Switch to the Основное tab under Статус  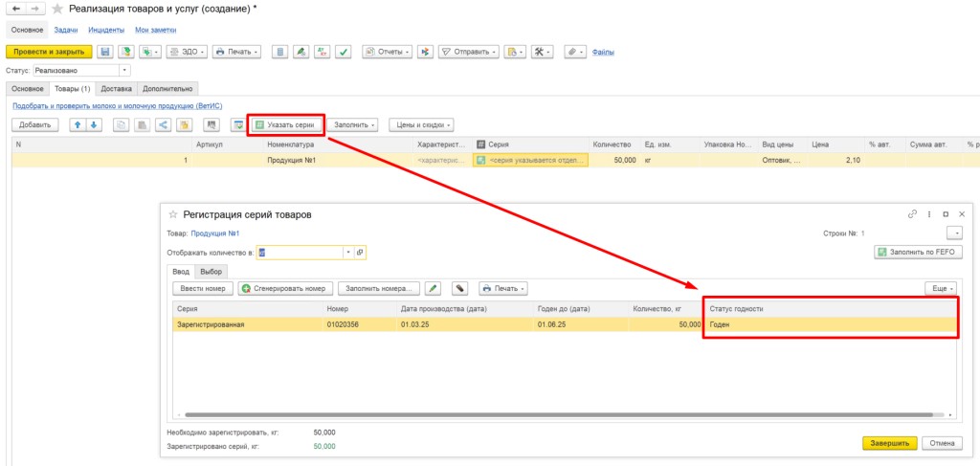coord(28,89)
